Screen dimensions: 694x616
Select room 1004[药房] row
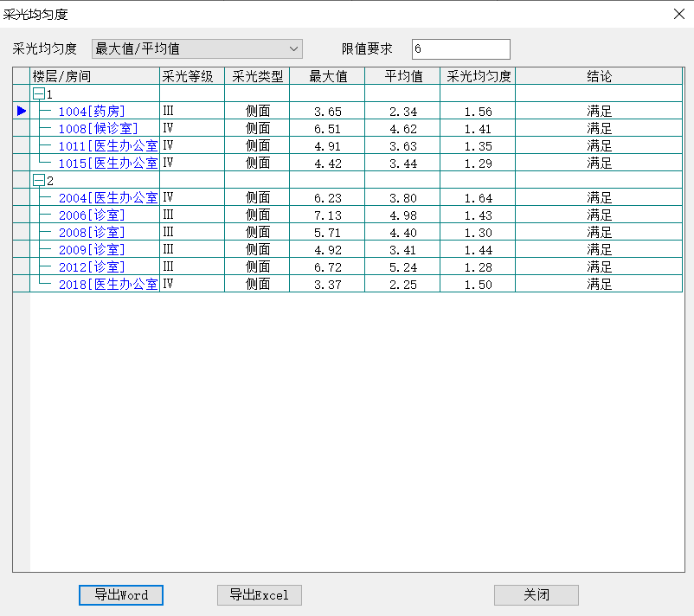pyautogui.click(x=92, y=112)
